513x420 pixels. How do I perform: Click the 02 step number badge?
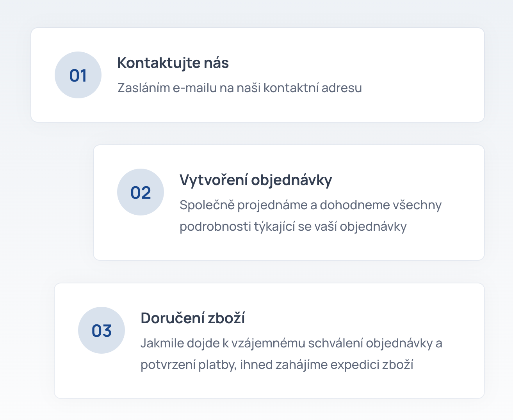point(141,192)
